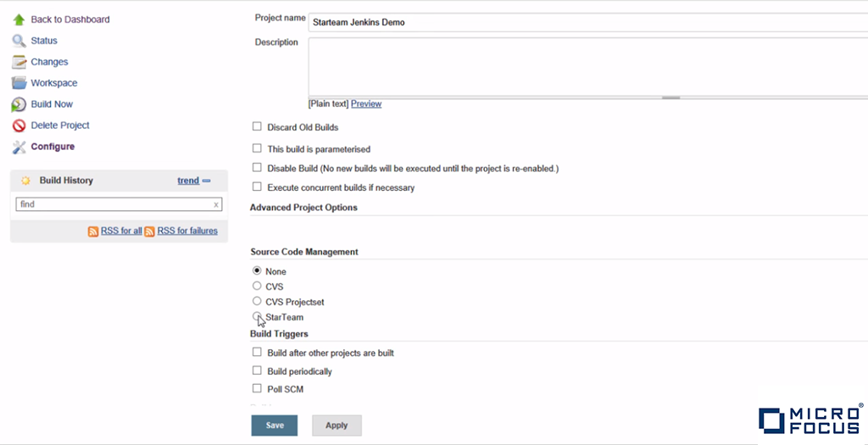Click into the Project name field

585,22
